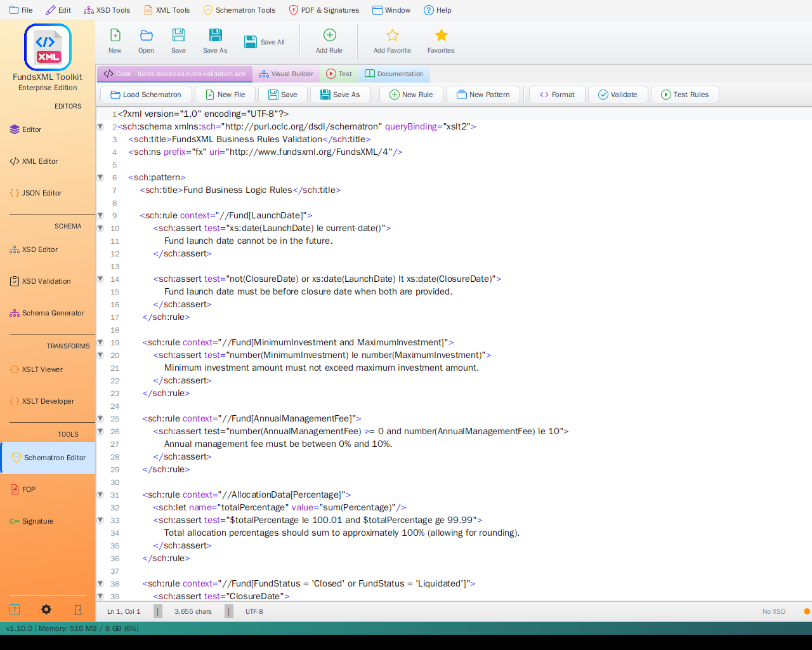Open XSD Validation from the sidebar
Viewport: 812px width, 650px height.
click(x=48, y=281)
